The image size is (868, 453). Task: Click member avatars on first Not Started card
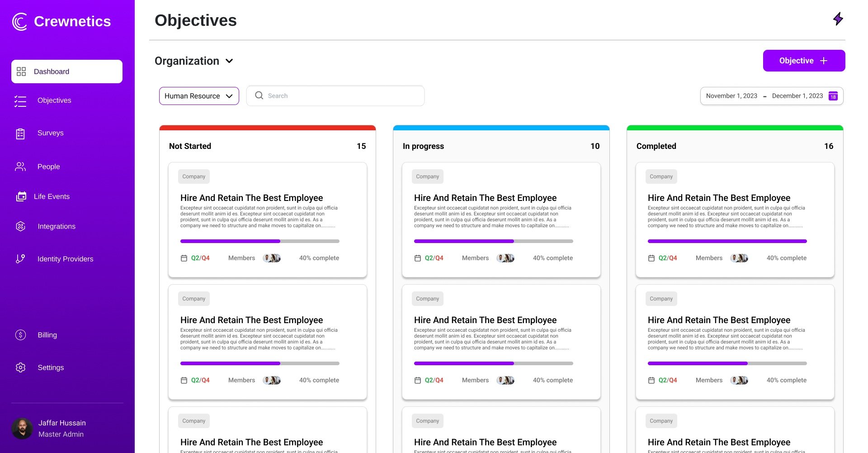pos(272,258)
